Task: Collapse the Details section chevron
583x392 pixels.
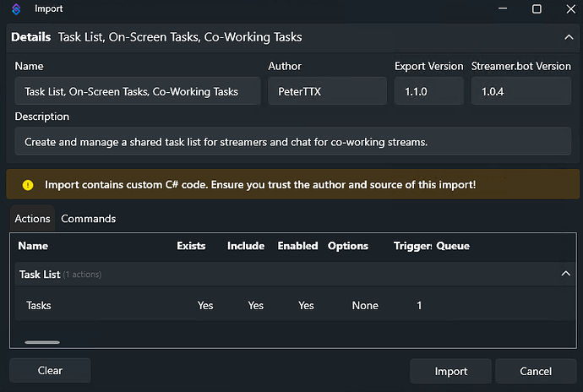Action: [x=569, y=37]
